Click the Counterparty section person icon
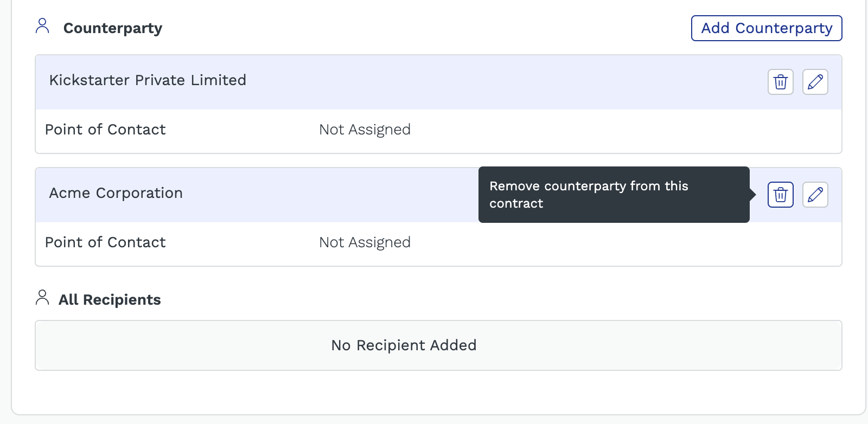The height and width of the screenshot is (424, 868). pos(42,26)
